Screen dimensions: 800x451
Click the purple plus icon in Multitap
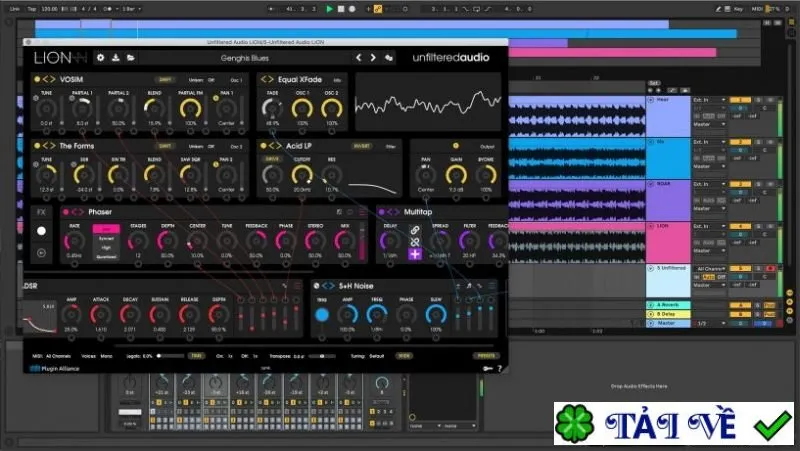(415, 254)
